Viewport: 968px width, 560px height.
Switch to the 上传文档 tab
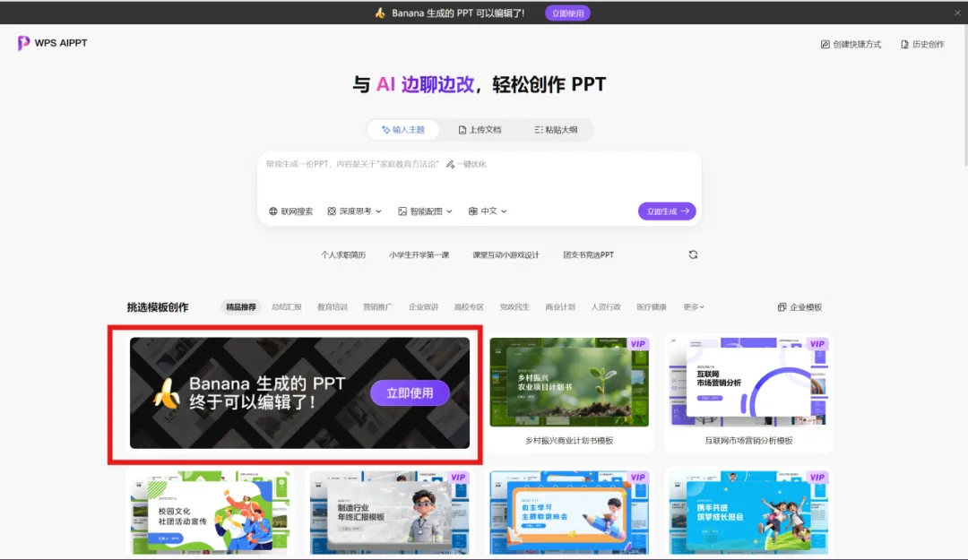coord(480,130)
